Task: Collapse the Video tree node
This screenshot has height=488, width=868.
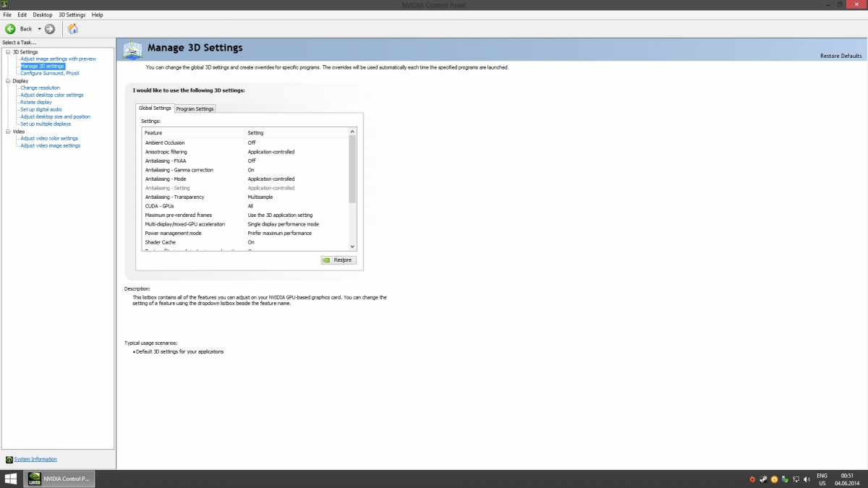Action: (7, 132)
